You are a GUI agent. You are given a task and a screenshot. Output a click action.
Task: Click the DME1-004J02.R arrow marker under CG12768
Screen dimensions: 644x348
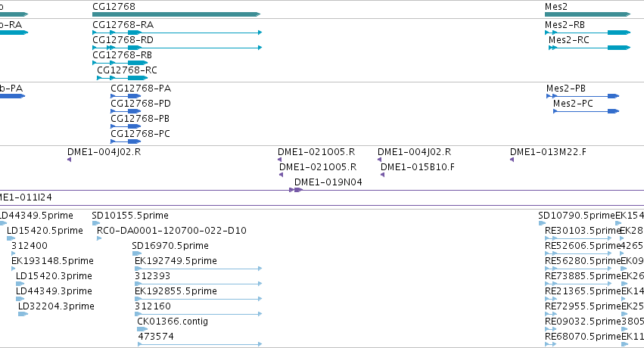70,160
